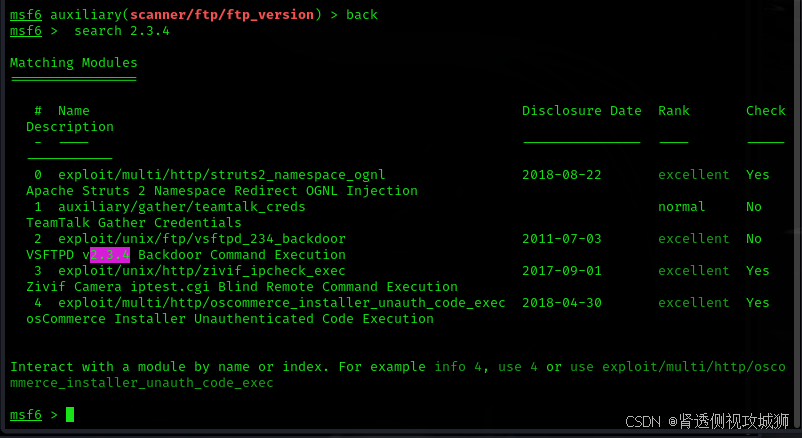Click oscommerce_installer_unauth_code_exec module name
Screen dimensions: 802x438
coord(282,303)
